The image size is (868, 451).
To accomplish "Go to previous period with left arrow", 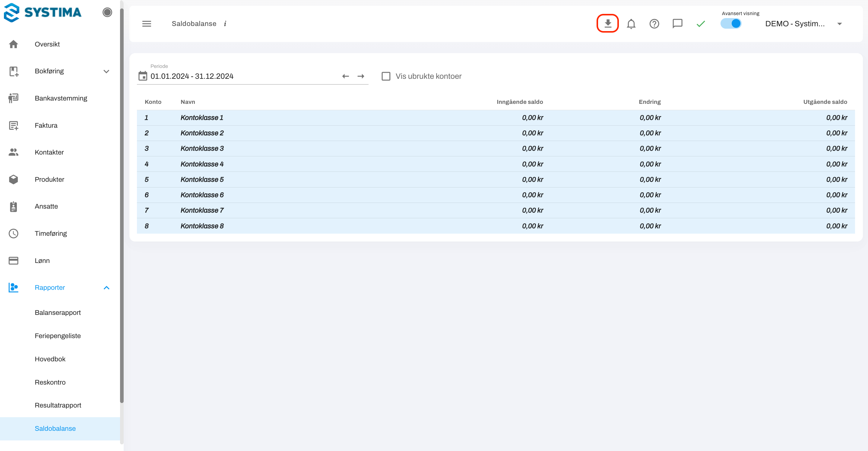I will [345, 76].
